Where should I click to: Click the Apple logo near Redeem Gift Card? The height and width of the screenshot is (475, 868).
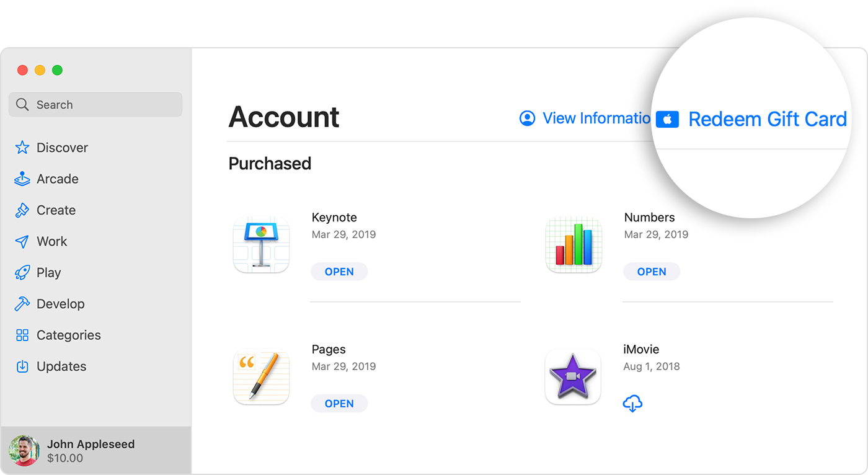667,119
